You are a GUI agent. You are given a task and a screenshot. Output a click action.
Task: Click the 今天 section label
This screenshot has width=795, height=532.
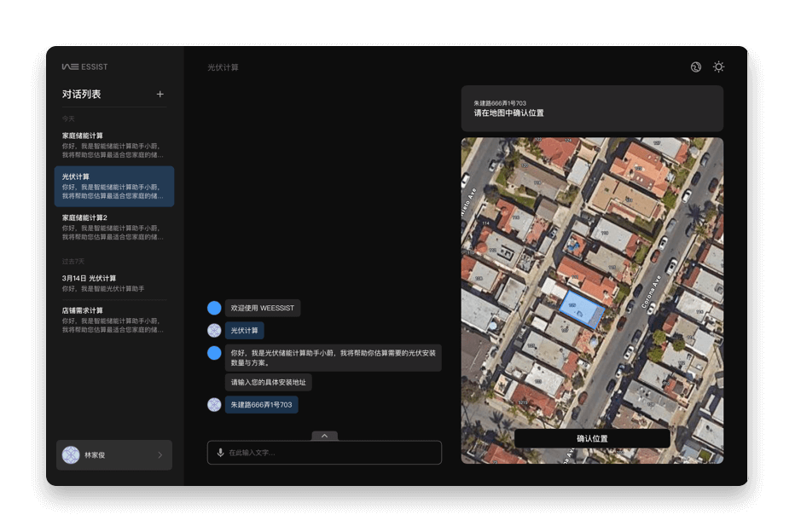click(68, 119)
